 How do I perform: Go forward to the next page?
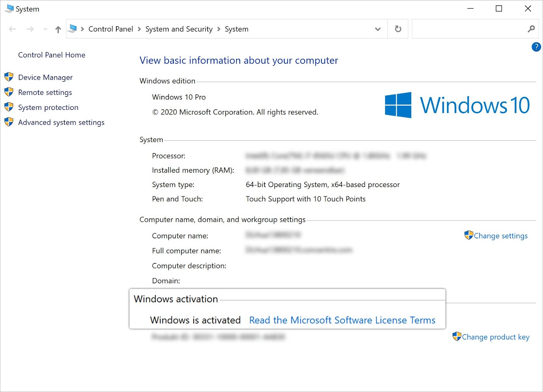[30, 29]
